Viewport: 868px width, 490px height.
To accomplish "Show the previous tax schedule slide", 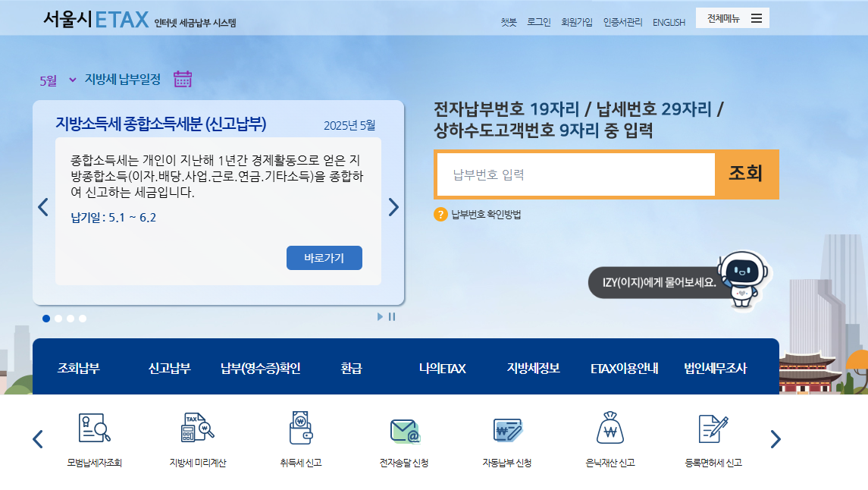I will coord(43,207).
